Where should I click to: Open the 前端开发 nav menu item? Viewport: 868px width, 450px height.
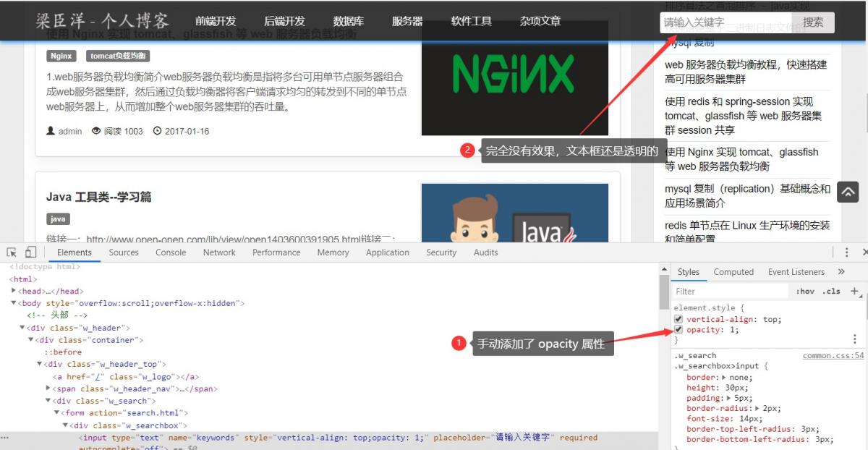coord(216,21)
